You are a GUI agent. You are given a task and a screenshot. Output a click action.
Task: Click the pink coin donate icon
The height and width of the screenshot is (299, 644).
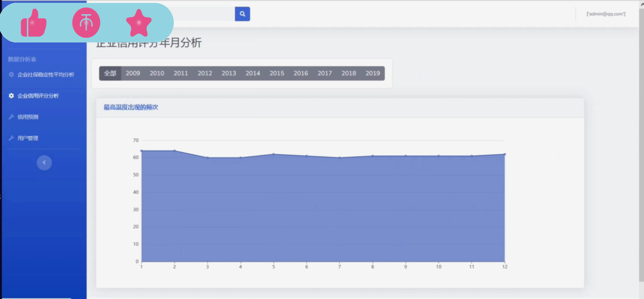tap(86, 23)
